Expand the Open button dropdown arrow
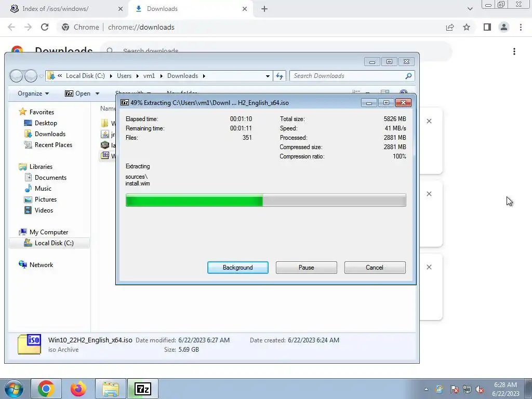532x399 pixels. (97, 94)
